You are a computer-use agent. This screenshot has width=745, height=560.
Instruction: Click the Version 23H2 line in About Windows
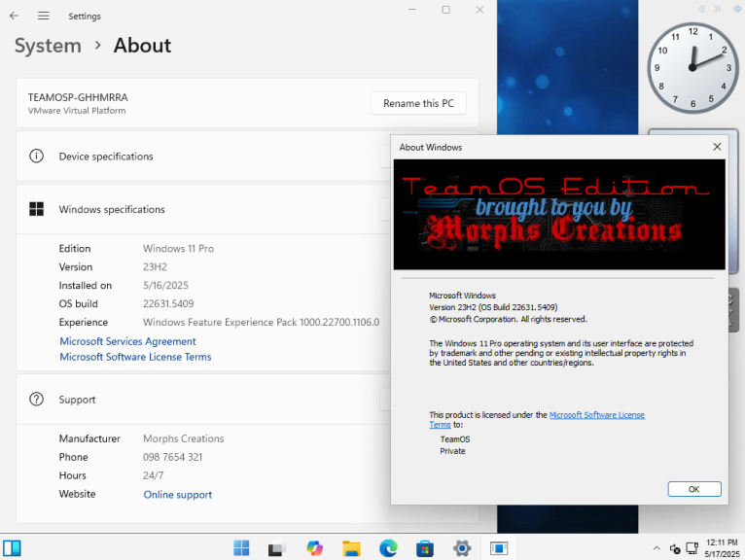493,307
